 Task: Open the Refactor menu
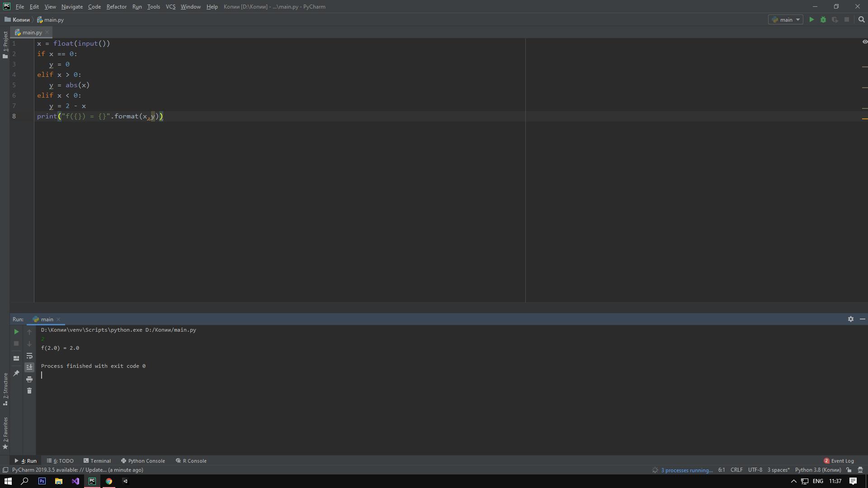(x=116, y=7)
